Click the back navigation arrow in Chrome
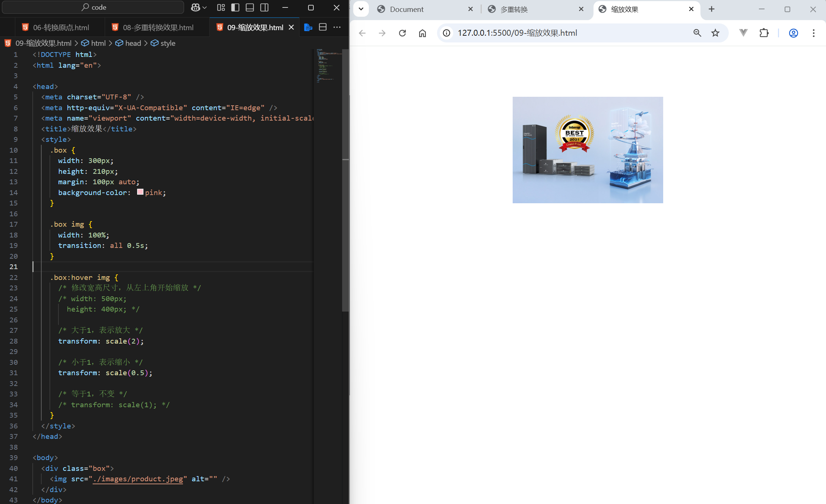 (362, 33)
